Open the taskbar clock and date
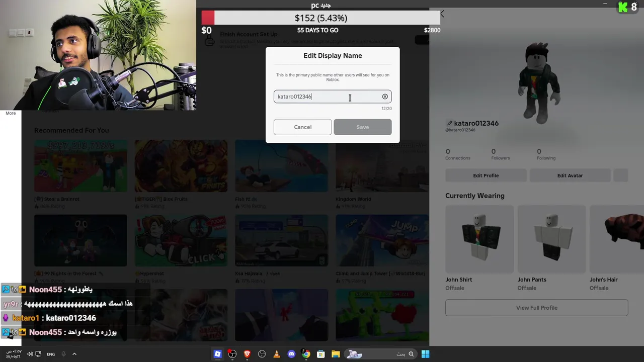This screenshot has height=362, width=644. (14, 354)
